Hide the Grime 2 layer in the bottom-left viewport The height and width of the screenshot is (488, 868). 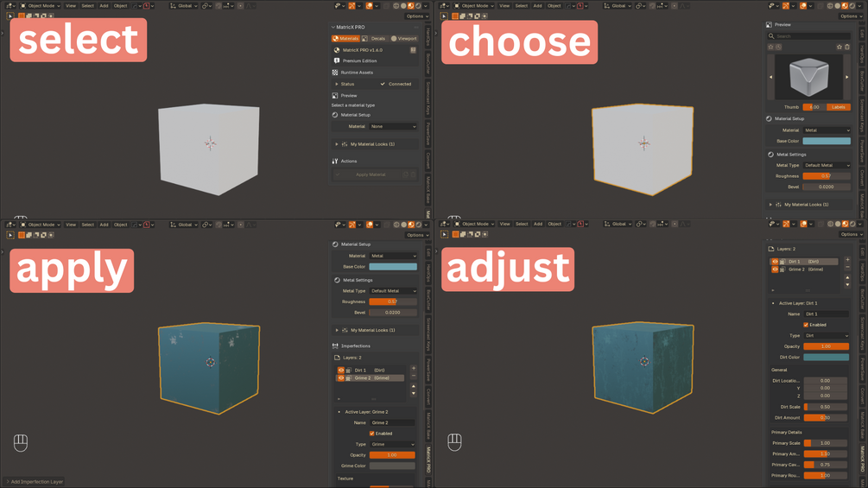(x=341, y=378)
